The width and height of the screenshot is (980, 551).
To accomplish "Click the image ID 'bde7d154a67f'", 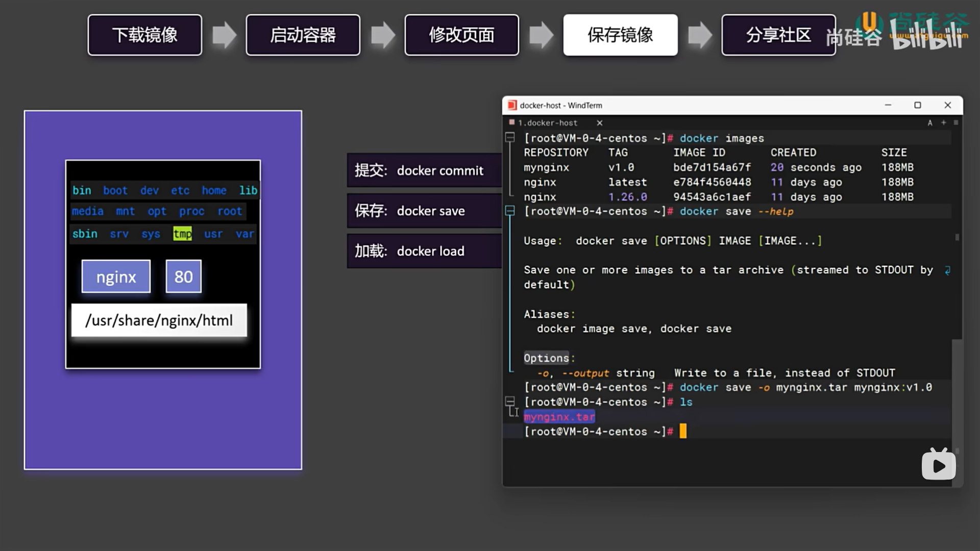I will [x=712, y=167].
